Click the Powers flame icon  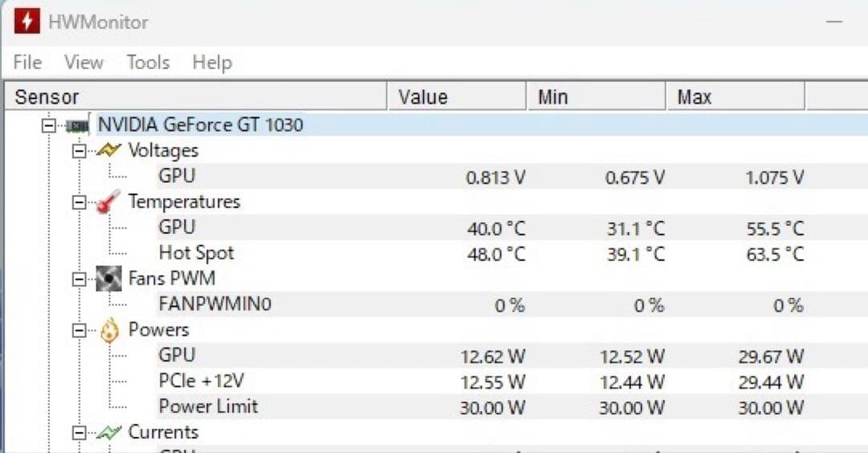click(x=109, y=330)
